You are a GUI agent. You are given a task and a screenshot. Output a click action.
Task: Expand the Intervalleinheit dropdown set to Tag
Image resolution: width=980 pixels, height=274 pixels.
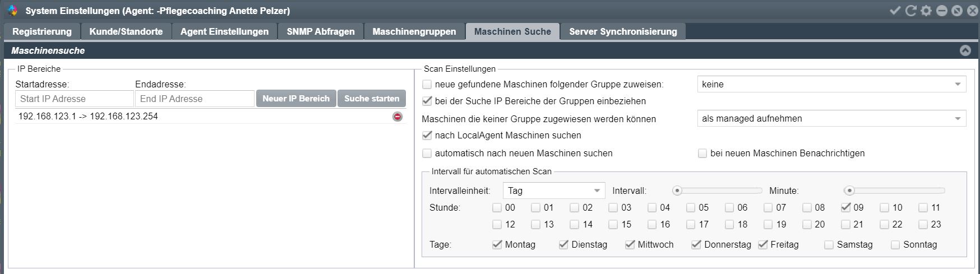[x=553, y=191]
